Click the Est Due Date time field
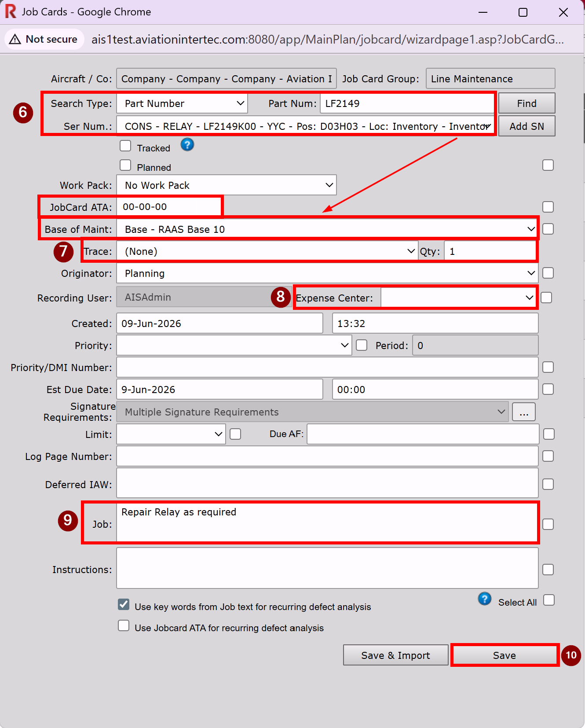This screenshot has width=585, height=728. [x=435, y=390]
